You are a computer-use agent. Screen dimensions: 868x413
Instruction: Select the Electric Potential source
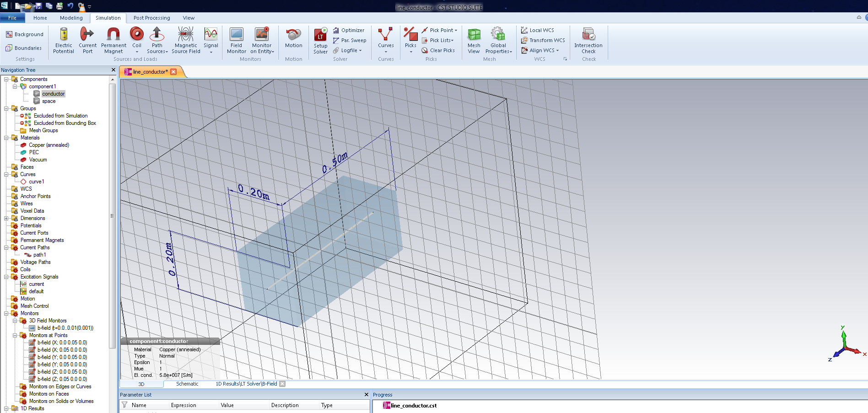pos(64,40)
